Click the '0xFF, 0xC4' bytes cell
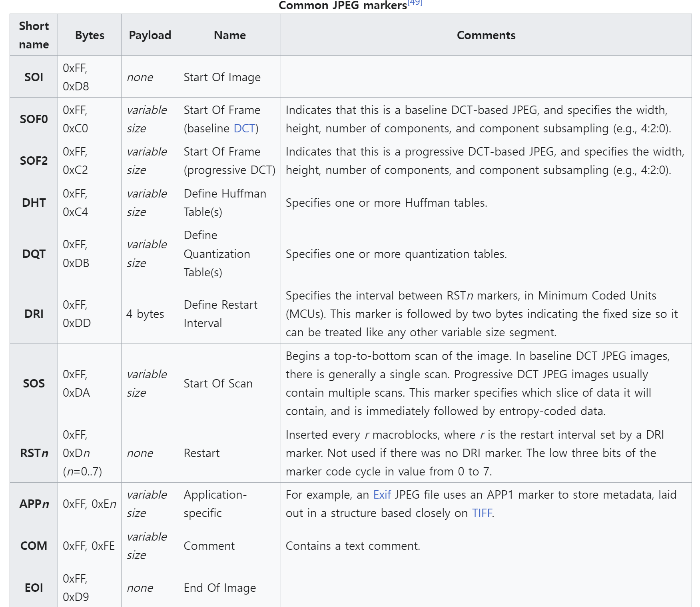The height and width of the screenshot is (607, 700). [x=90, y=202]
